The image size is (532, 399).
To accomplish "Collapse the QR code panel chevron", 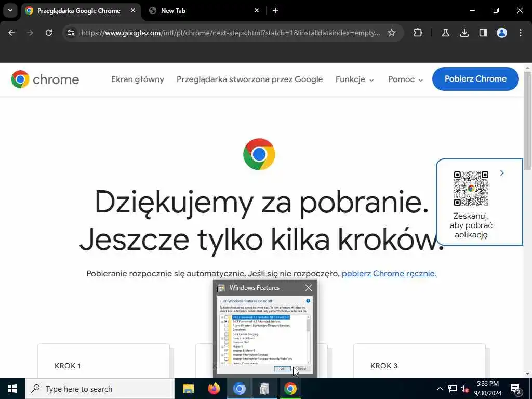I will [x=502, y=174].
